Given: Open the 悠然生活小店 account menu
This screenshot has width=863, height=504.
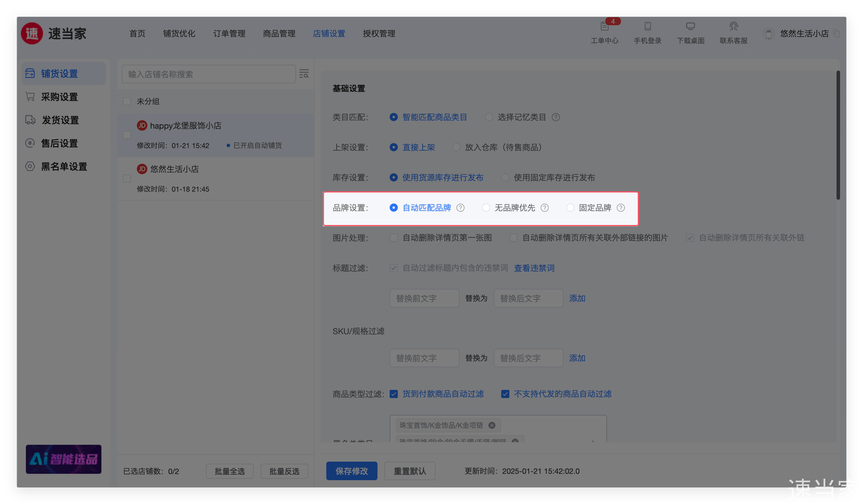Looking at the screenshot, I should 804,33.
